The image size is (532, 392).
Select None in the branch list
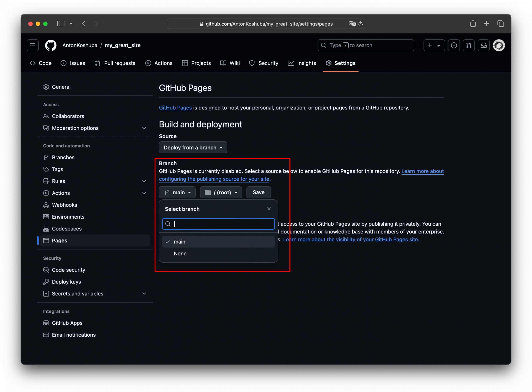tap(218, 254)
